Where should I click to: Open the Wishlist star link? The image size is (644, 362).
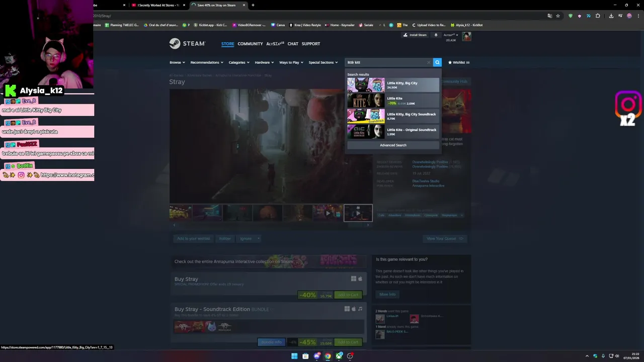tap(458, 62)
